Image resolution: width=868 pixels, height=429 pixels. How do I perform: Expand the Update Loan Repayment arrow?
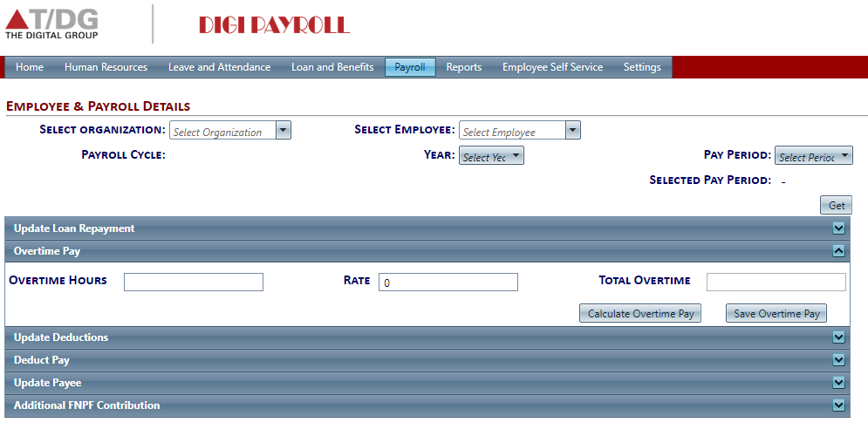(x=838, y=228)
